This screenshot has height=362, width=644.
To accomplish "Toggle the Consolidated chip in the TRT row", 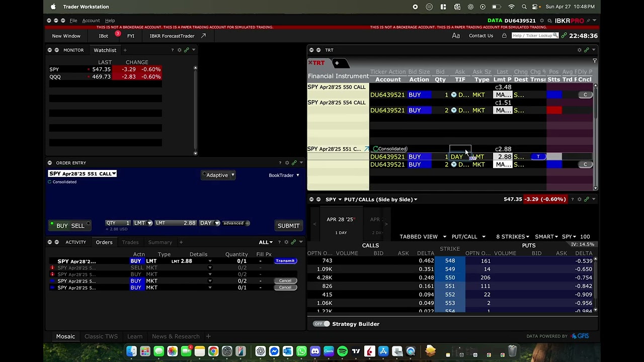I will 390,149.
